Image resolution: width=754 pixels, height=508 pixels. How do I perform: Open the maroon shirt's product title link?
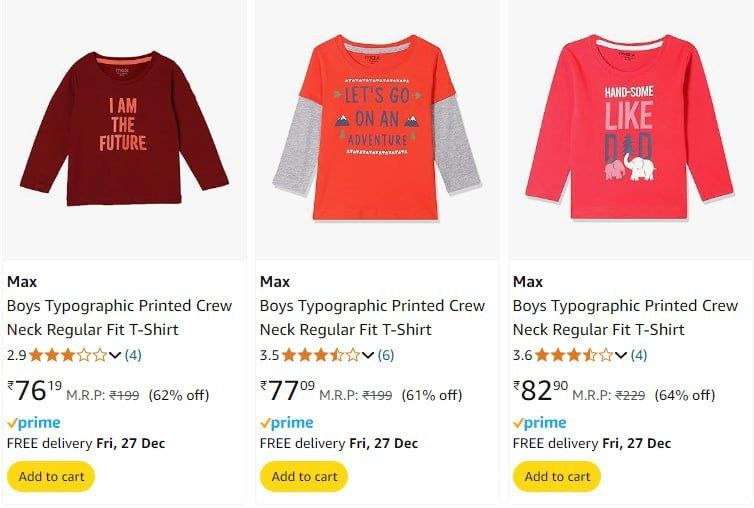pyautogui.click(x=119, y=317)
